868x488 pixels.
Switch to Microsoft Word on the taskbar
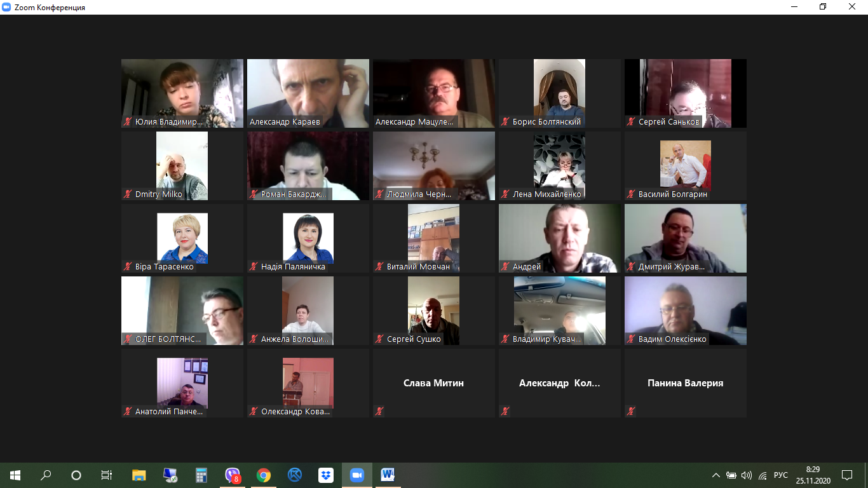(x=388, y=475)
